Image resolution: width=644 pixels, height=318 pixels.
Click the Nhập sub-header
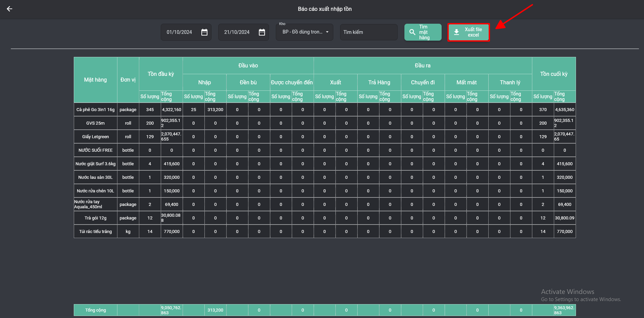[204, 82]
